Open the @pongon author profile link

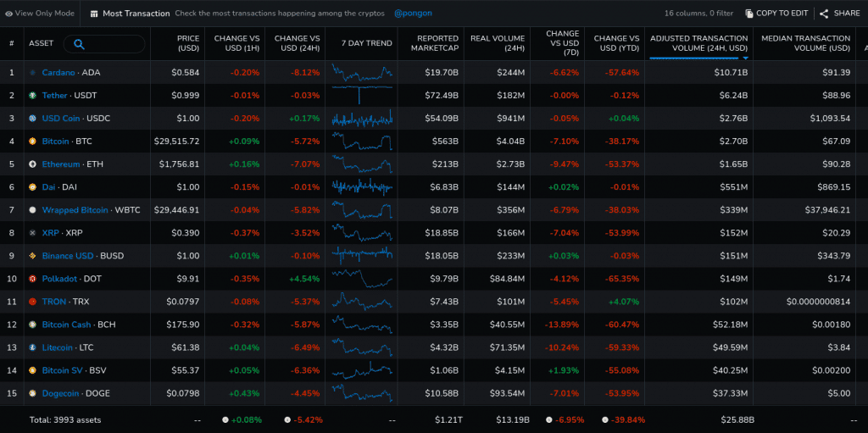pos(413,14)
